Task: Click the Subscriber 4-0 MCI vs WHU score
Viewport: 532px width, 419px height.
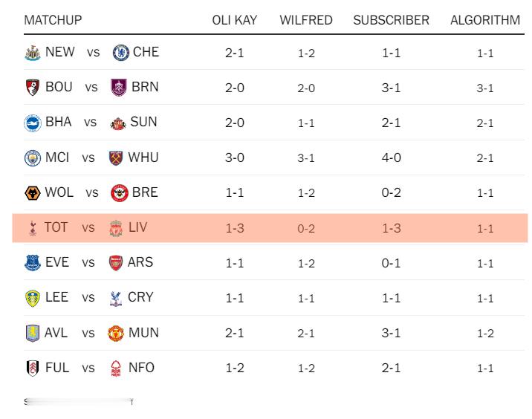Action: (391, 157)
